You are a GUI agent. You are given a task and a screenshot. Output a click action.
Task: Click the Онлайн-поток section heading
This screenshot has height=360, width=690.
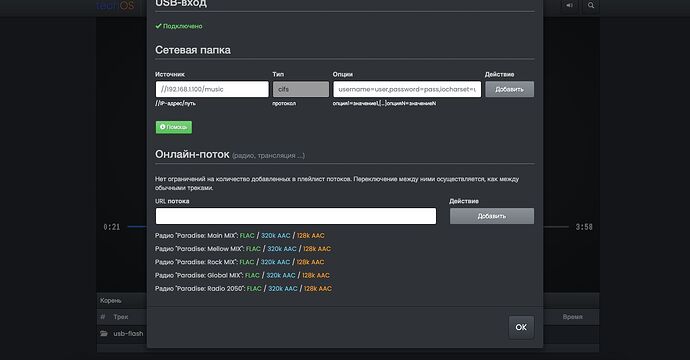pyautogui.click(x=192, y=154)
